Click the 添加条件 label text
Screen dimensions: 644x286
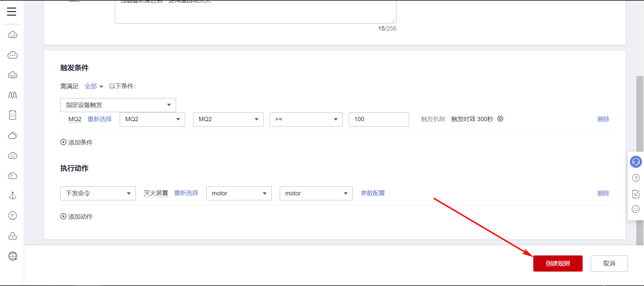(x=80, y=143)
